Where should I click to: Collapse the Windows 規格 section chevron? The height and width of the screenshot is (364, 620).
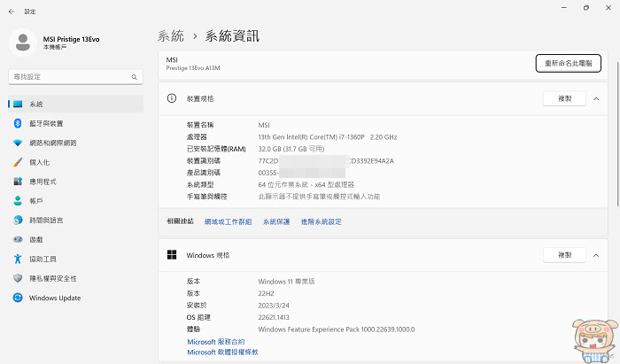[x=596, y=256]
